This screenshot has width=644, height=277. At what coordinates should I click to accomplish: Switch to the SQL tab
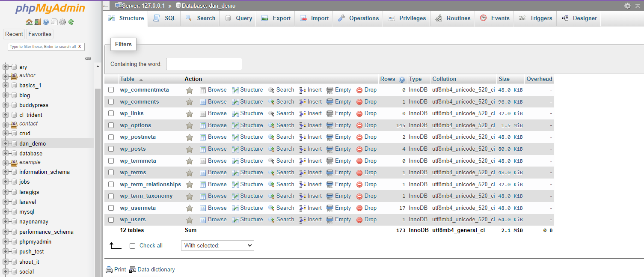(165, 18)
